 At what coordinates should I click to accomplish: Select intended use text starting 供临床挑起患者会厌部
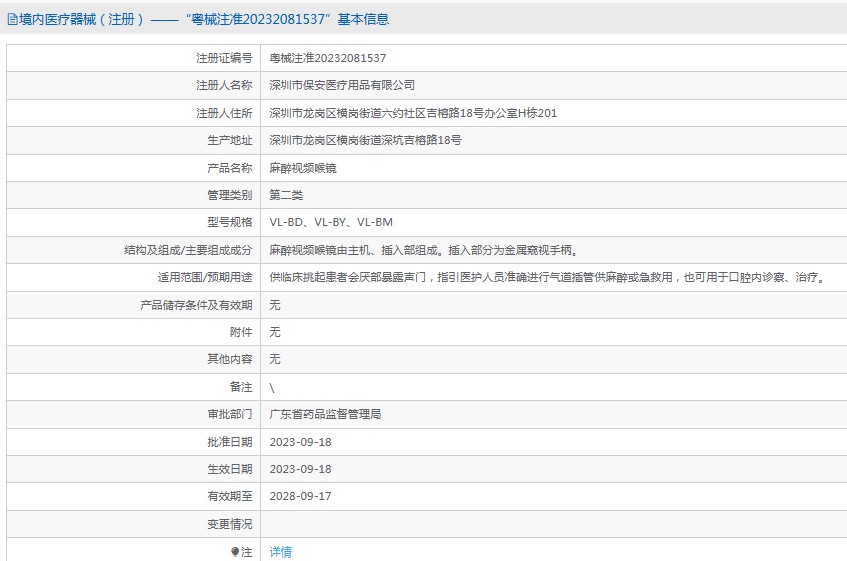(x=548, y=278)
